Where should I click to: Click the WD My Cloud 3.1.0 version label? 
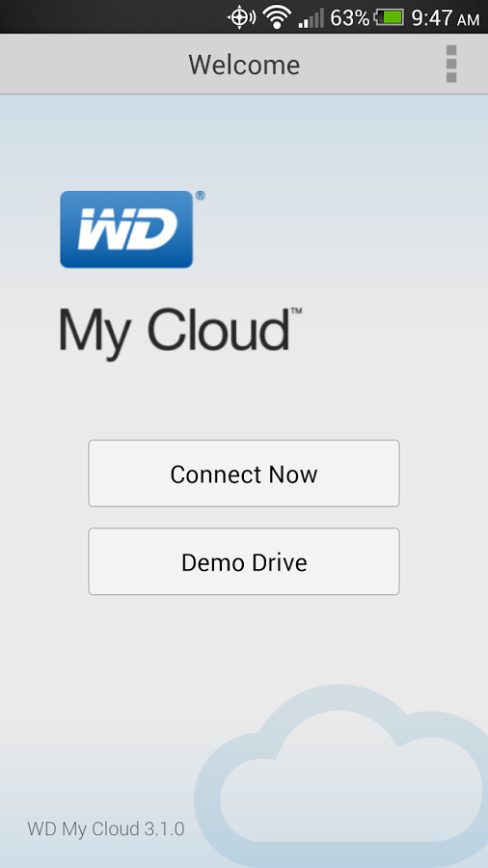[106, 828]
